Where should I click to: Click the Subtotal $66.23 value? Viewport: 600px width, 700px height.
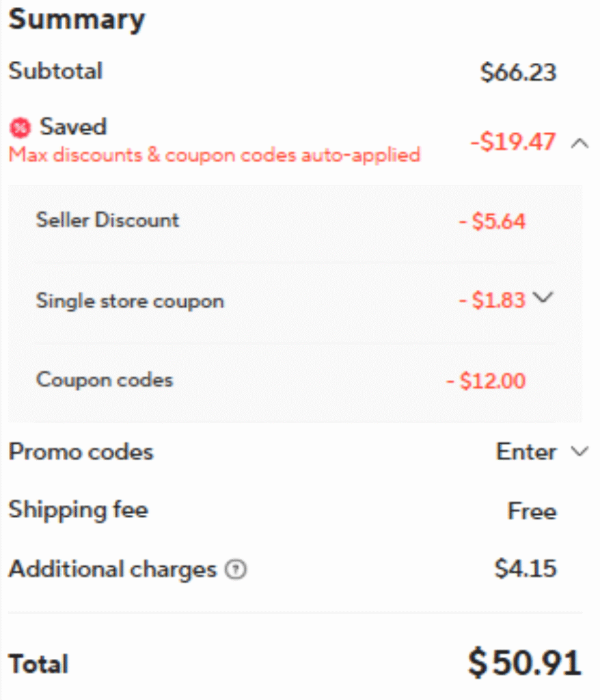(x=518, y=72)
